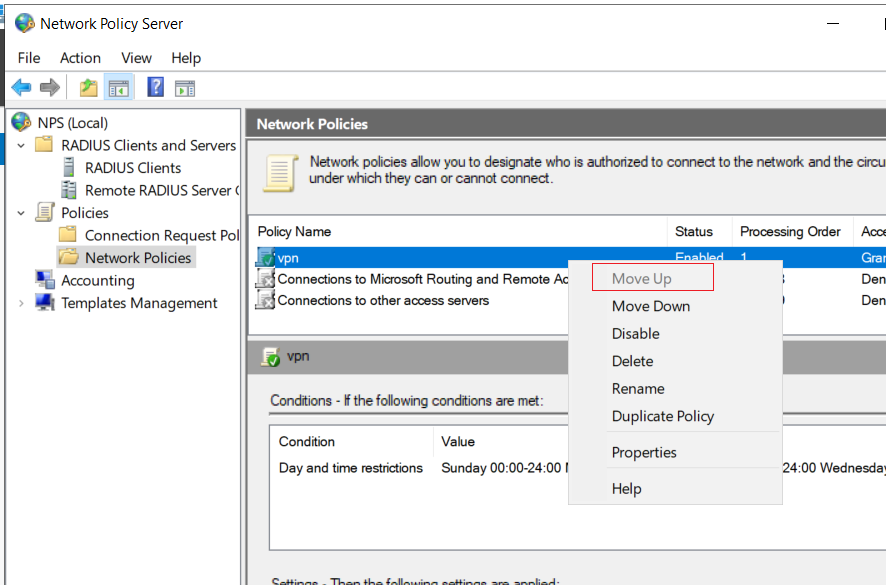Choose Duplicate Policy from context menu
The height and width of the screenshot is (585, 886).
663,417
